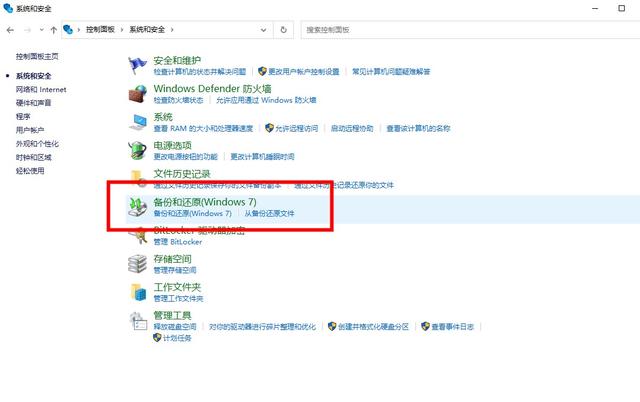Click 启动远程协助 link
The image size is (640, 402).
(352, 128)
